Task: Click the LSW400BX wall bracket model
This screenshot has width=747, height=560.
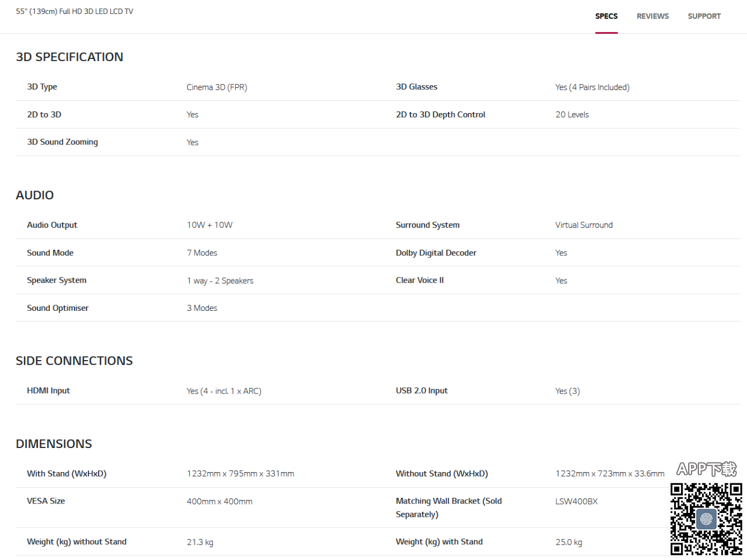Action: (x=576, y=502)
